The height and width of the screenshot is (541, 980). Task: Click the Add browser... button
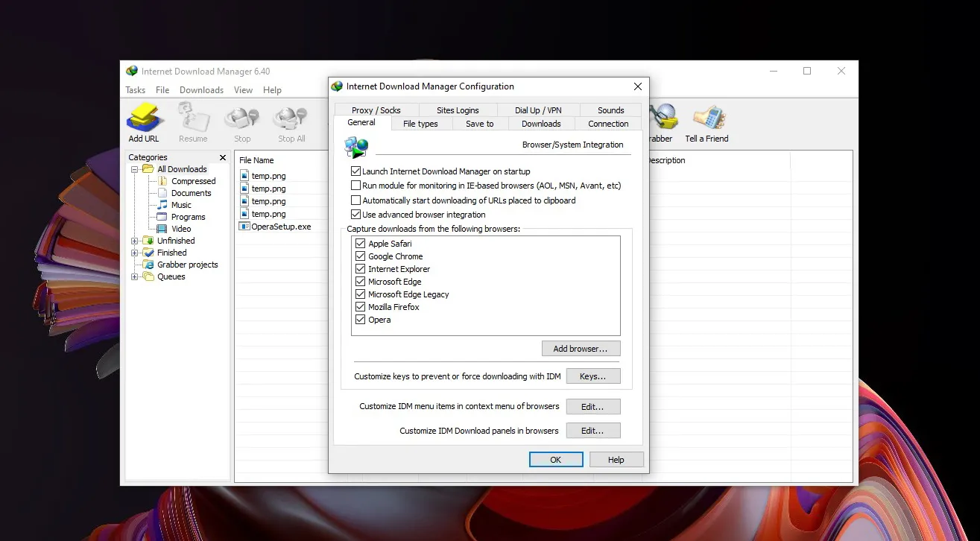(581, 349)
